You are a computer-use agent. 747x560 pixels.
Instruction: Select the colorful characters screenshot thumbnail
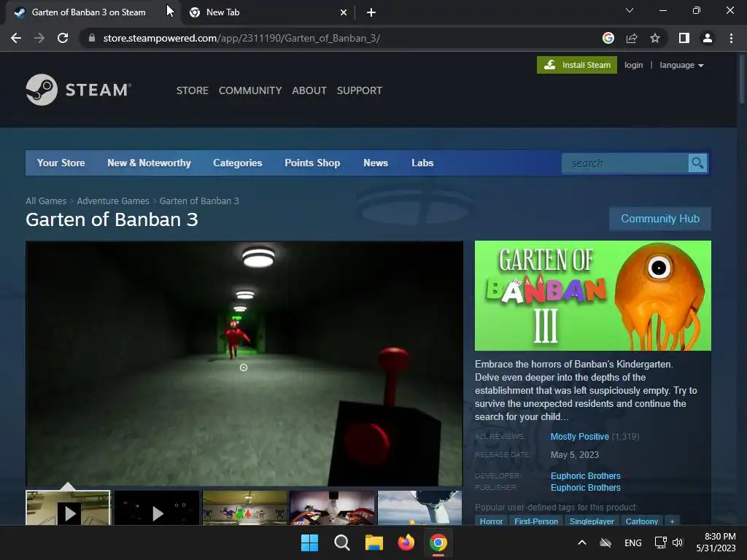[244, 508]
